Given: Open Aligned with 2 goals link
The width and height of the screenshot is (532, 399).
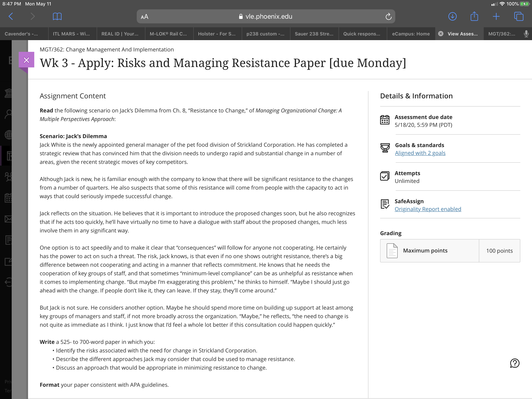Looking at the screenshot, I should click(x=420, y=153).
